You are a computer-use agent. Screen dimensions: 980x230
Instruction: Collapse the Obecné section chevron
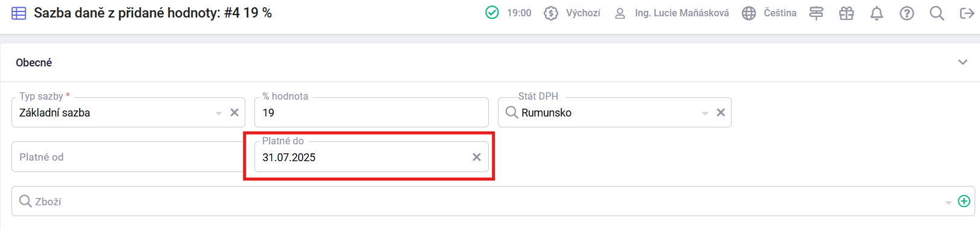[x=963, y=62]
